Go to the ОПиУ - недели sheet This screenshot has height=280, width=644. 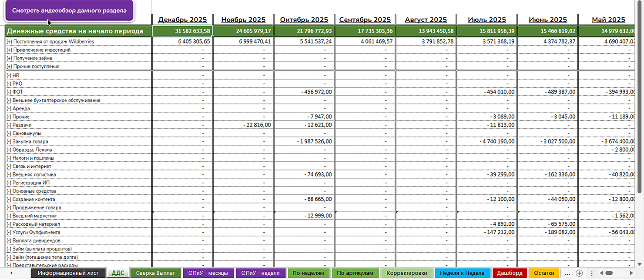click(261, 273)
